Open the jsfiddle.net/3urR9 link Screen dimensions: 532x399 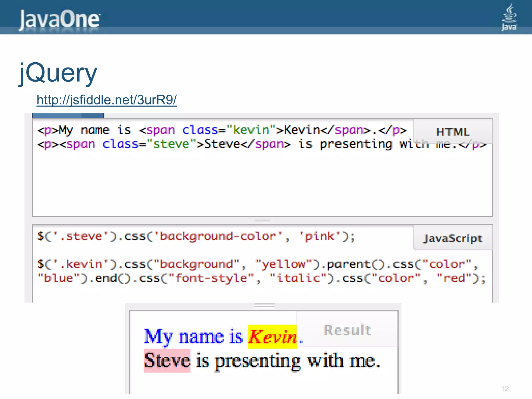[107, 100]
